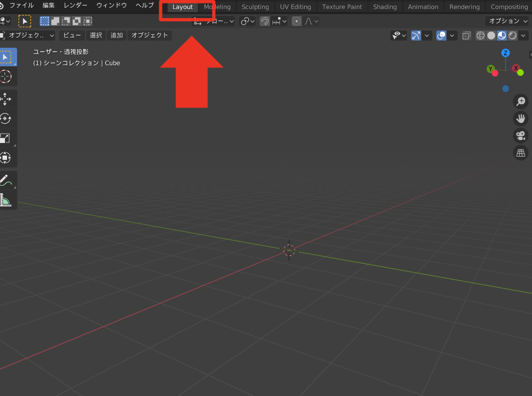Switch to the UV Editing workspace tab
The height and width of the screenshot is (396, 532).
point(295,7)
